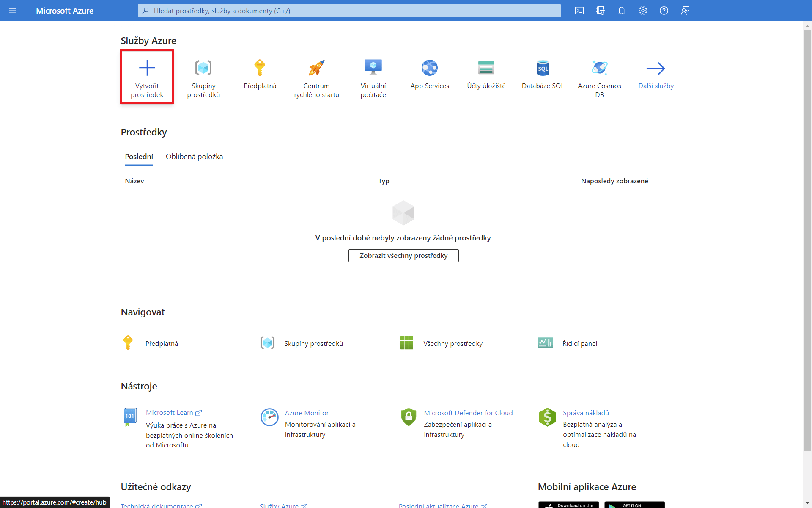Image resolution: width=812 pixels, height=508 pixels.
Task: Open Cloud Shell from top bar
Action: (579, 11)
